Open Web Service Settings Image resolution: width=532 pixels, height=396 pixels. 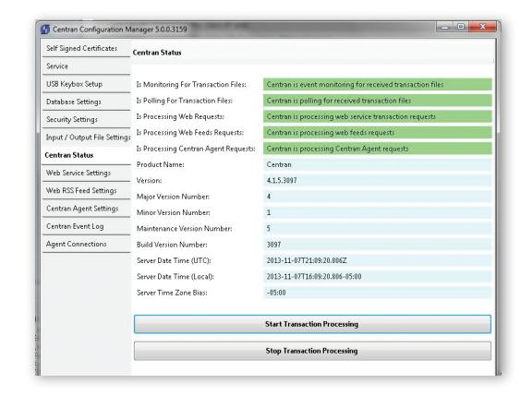(x=86, y=173)
